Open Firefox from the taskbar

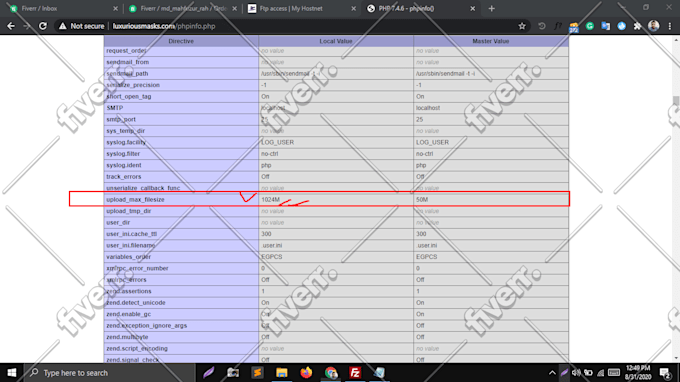coord(306,372)
